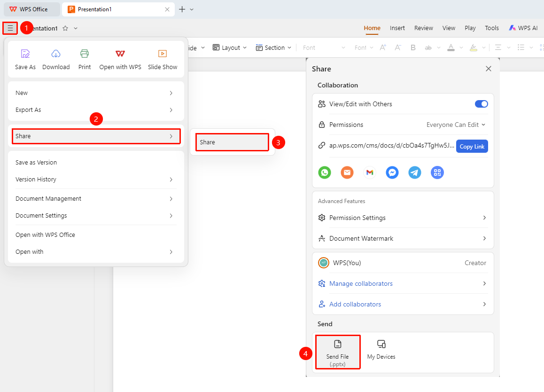Click the Open with WPS icon
544x392 pixels.
click(x=120, y=54)
